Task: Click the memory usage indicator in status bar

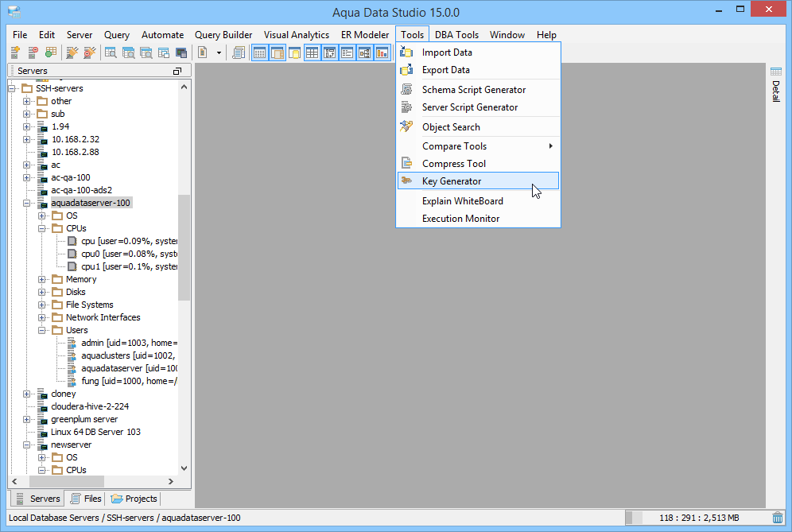Action: click(698, 518)
